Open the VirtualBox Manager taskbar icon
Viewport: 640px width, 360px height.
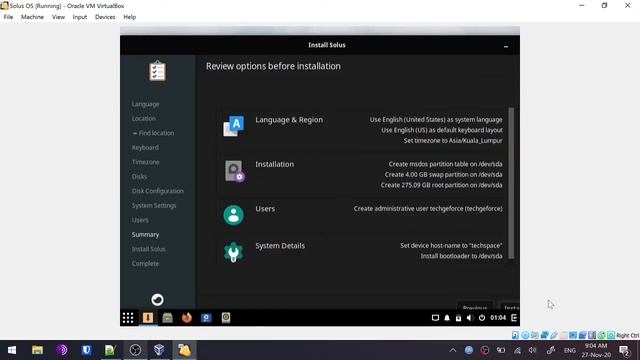(159, 350)
